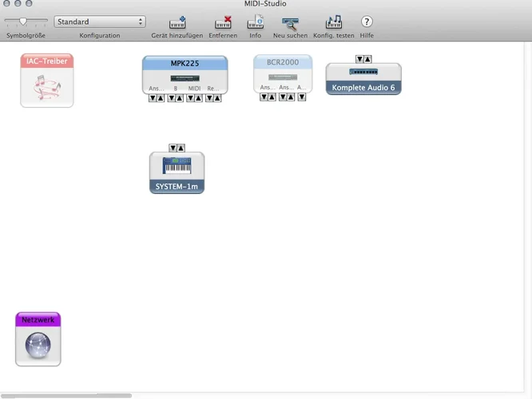Click the Konfig. testen label

point(334,35)
